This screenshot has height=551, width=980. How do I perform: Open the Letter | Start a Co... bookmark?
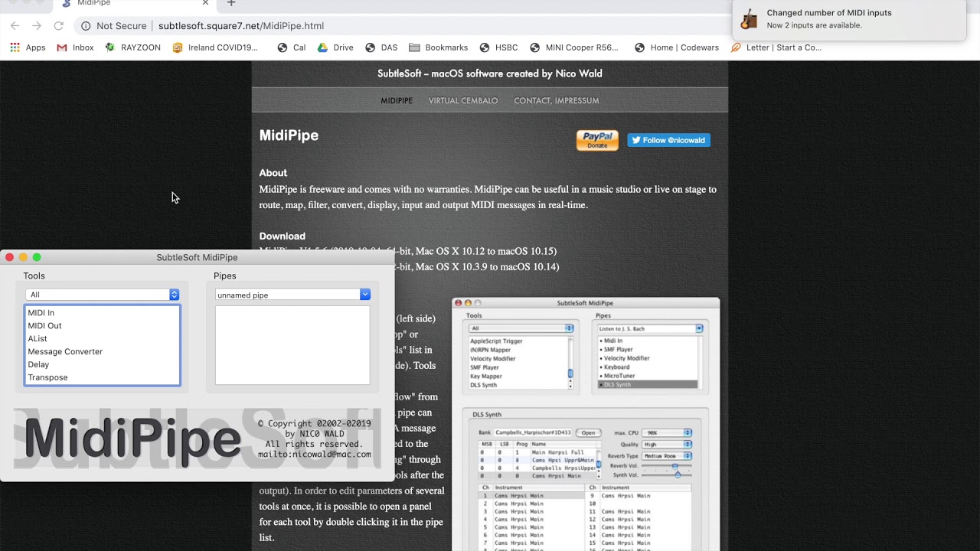tap(776, 47)
